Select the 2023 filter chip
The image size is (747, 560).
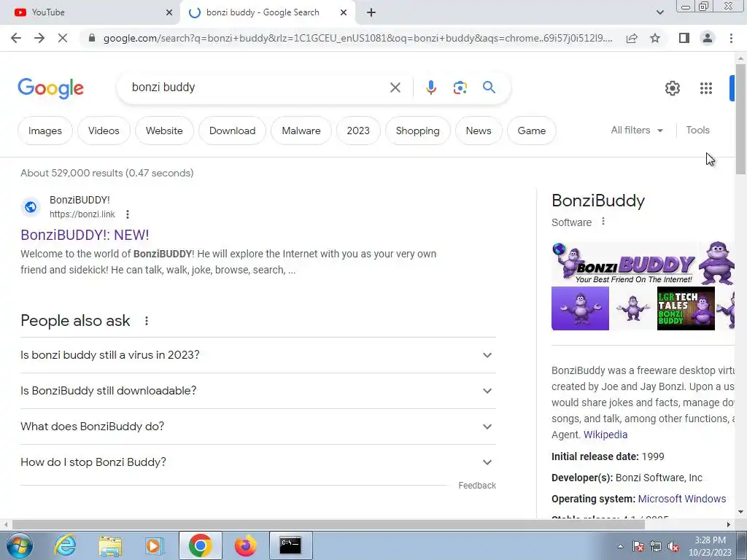[x=358, y=131]
